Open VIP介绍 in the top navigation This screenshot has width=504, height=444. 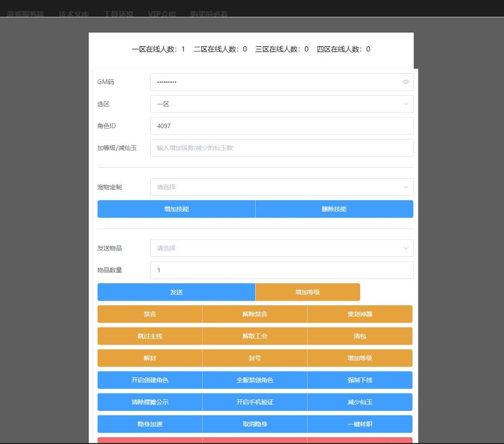(x=162, y=14)
